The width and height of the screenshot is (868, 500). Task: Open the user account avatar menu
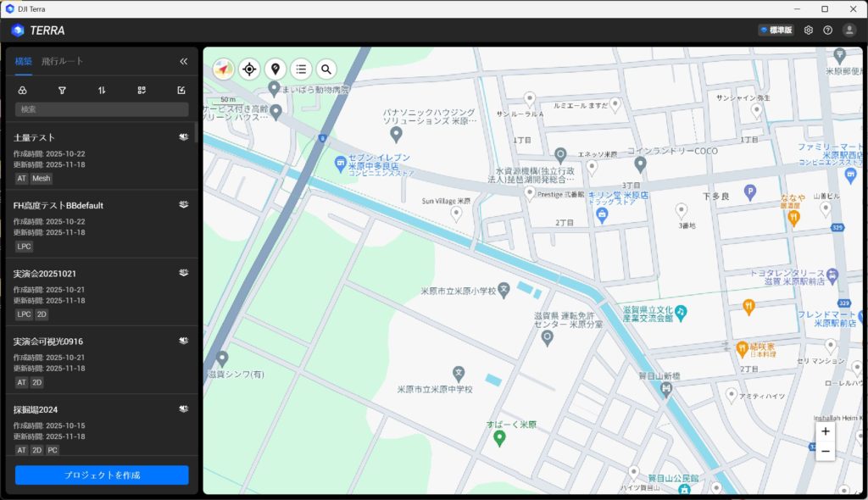click(x=849, y=31)
